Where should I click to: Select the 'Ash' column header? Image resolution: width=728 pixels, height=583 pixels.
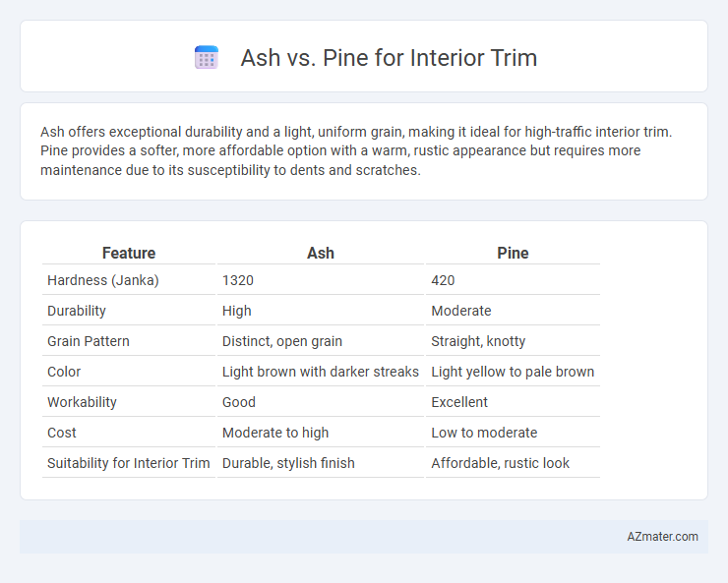pyautogui.click(x=321, y=253)
